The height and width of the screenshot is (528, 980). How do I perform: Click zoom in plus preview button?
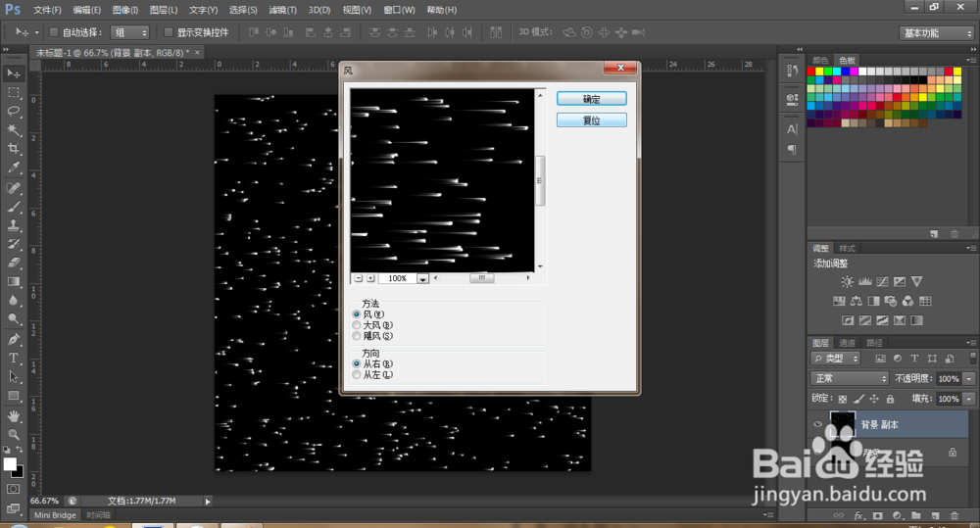(370, 278)
